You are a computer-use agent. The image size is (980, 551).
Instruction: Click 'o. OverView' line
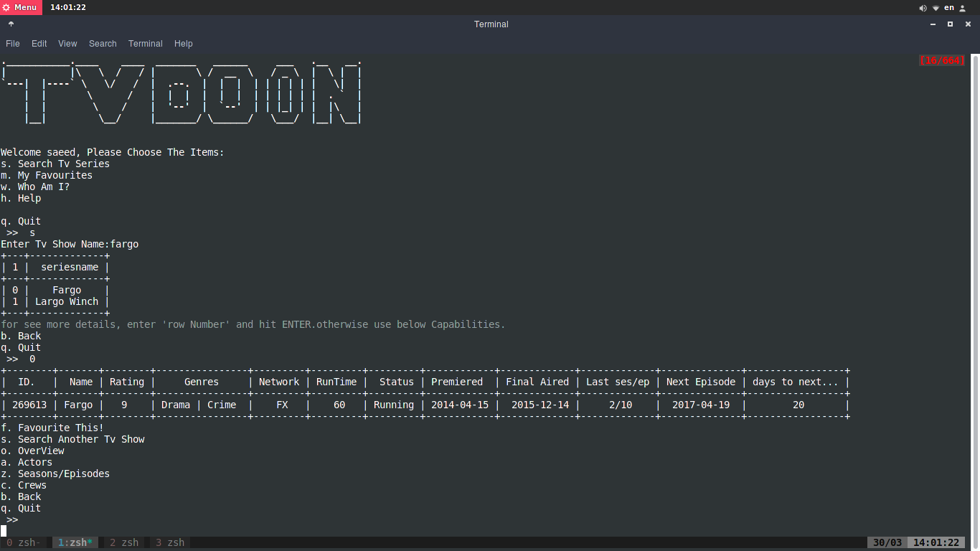tap(32, 451)
